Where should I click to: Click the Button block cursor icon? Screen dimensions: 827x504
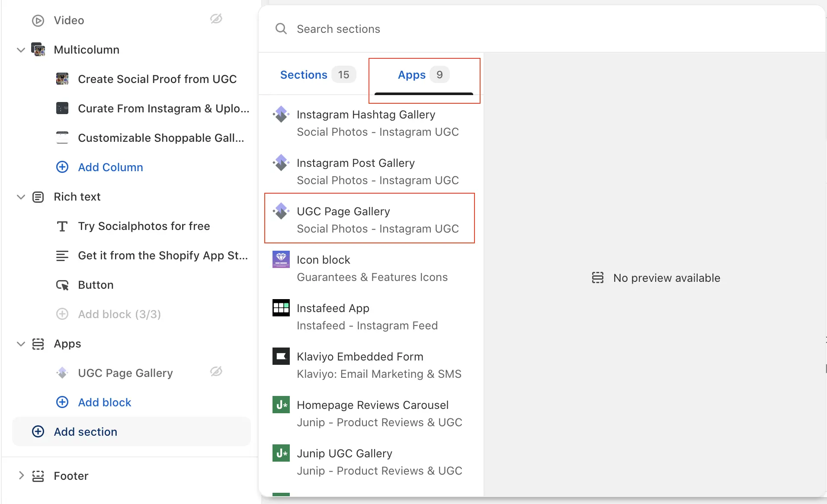(62, 285)
